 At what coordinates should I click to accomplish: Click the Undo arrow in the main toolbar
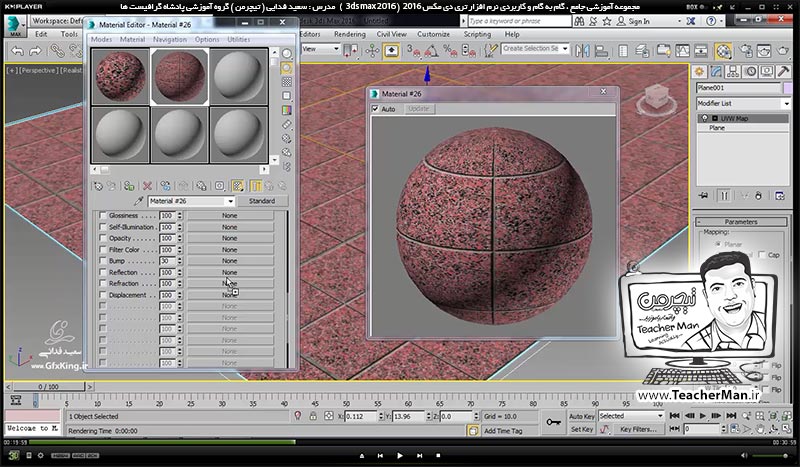coord(17,51)
